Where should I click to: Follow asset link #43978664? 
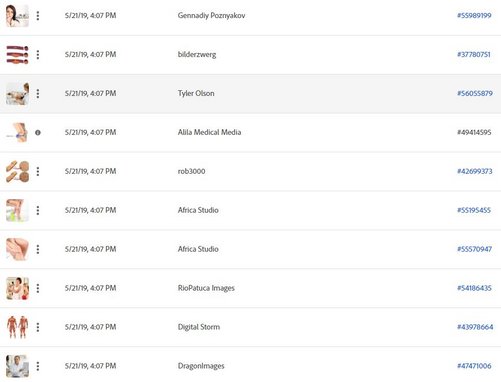(x=475, y=327)
